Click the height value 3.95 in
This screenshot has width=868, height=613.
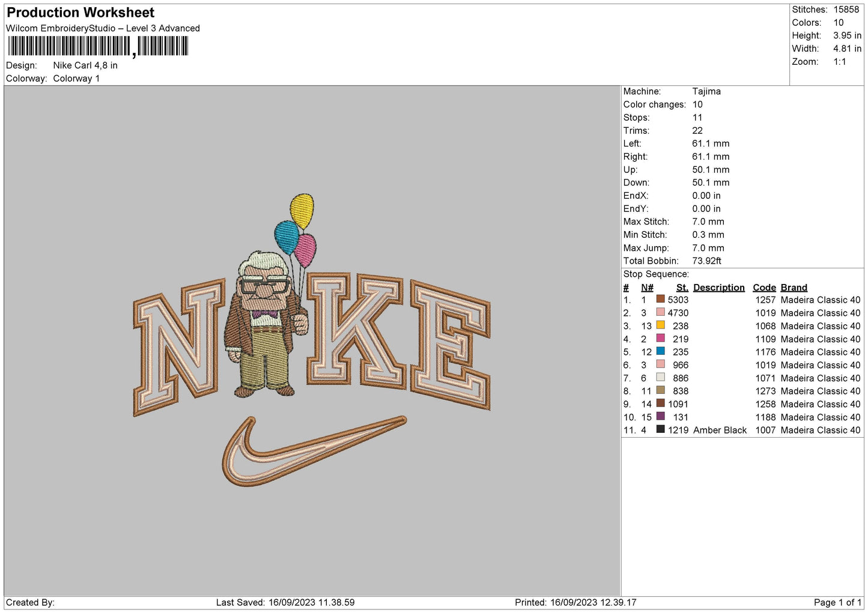point(847,35)
